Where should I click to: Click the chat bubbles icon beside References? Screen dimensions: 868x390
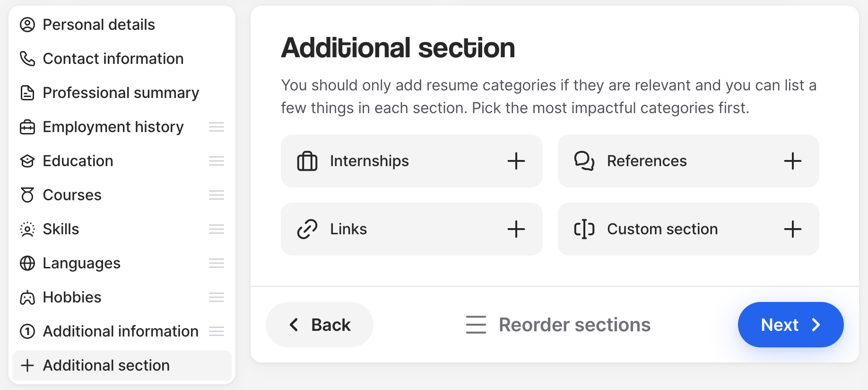click(x=584, y=161)
